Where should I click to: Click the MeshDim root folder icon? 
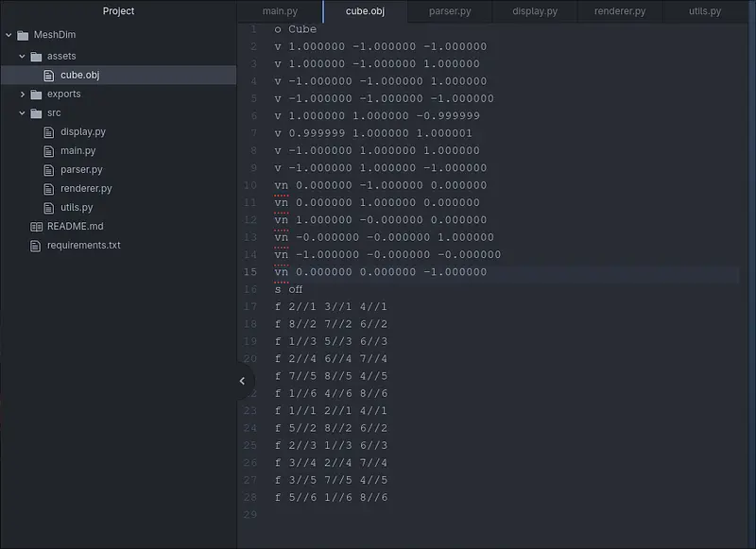tap(23, 35)
